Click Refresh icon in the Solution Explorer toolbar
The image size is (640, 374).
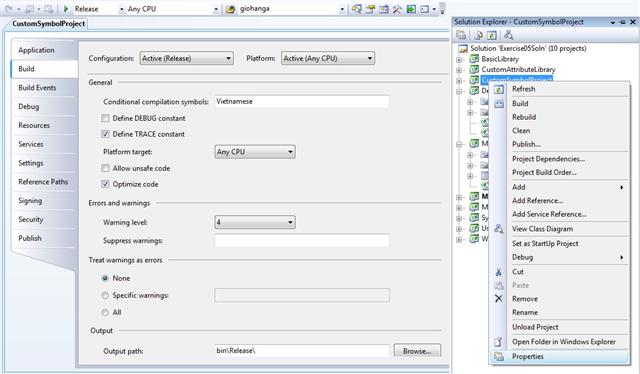tap(492, 36)
